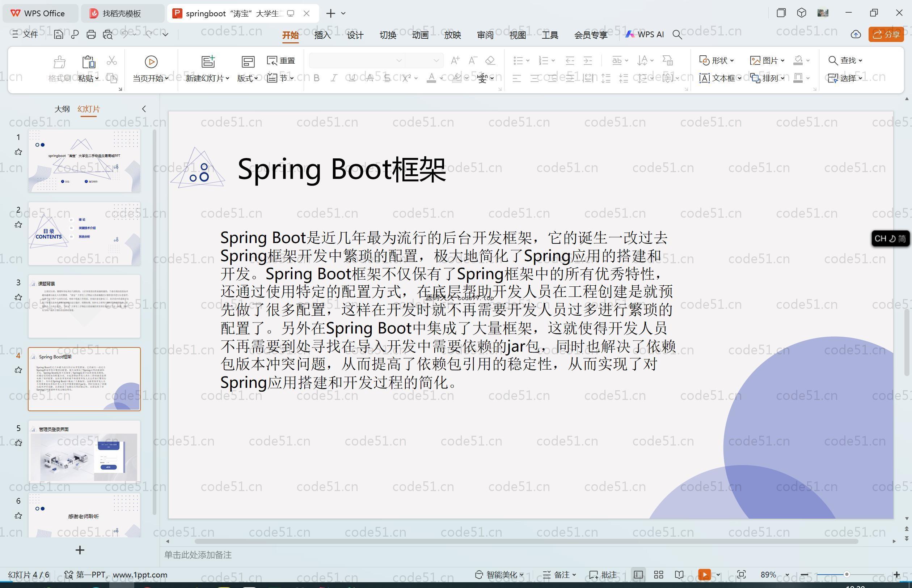Collapse the slide thumbnail panel chevron
912x588 pixels.
click(x=144, y=109)
